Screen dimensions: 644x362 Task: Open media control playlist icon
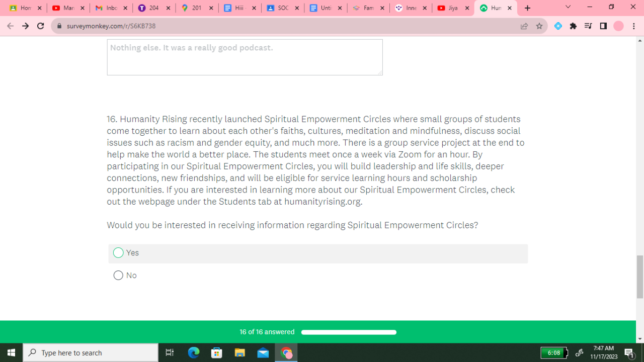point(588,26)
